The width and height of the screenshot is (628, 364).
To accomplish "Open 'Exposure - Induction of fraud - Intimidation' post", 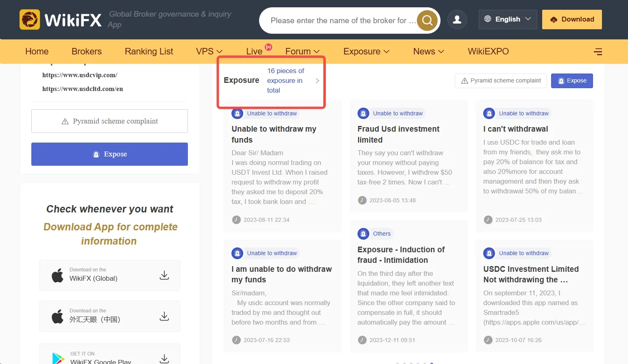I will point(401,255).
